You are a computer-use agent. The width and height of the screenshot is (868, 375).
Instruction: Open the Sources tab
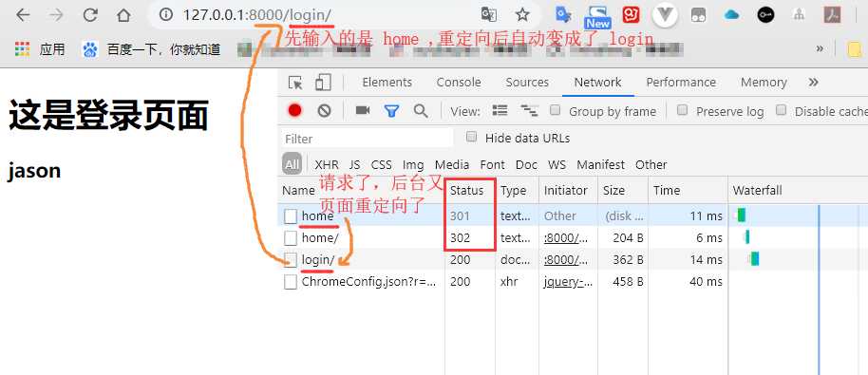click(x=527, y=83)
